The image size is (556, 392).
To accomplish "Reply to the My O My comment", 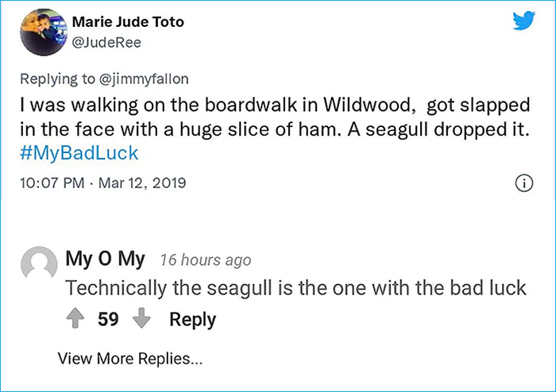I will click(x=192, y=319).
